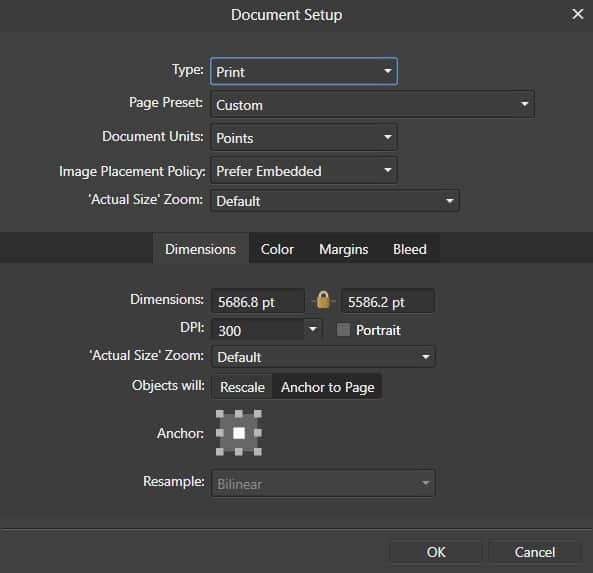Select the center anchor point
593x573 pixels.
click(x=239, y=433)
